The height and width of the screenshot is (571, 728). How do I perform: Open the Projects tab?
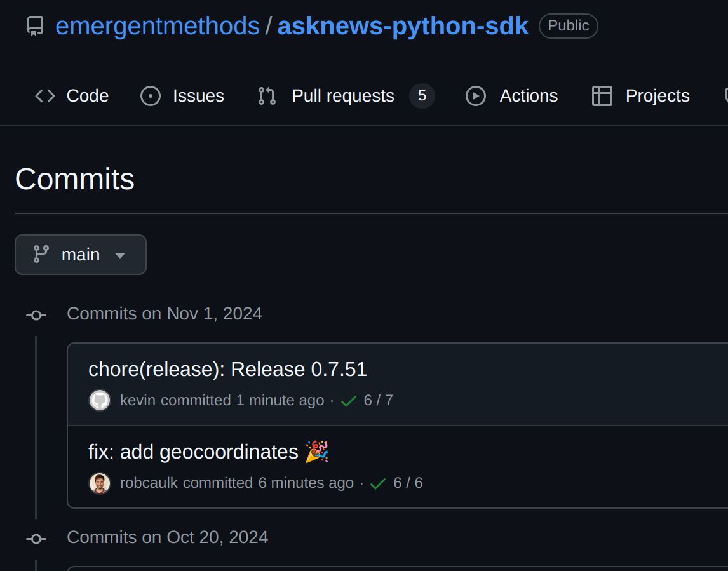(640, 96)
